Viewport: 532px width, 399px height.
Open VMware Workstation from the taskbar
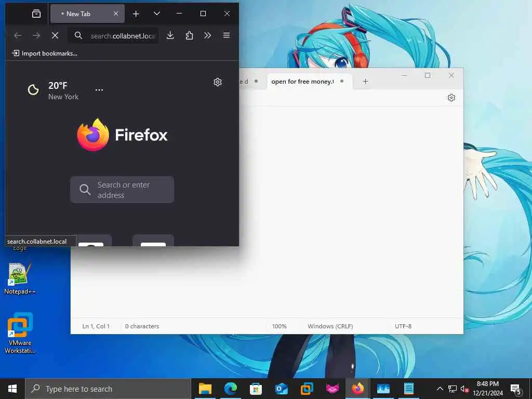tap(307, 389)
